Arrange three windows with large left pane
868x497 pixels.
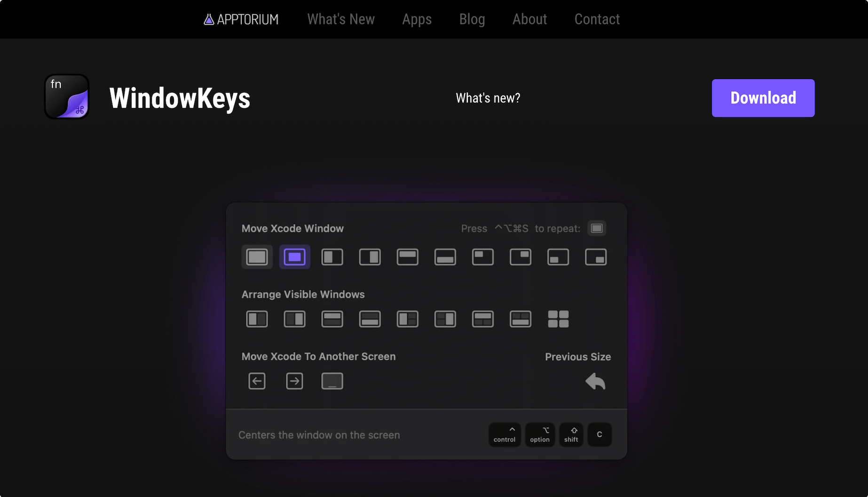(x=408, y=319)
